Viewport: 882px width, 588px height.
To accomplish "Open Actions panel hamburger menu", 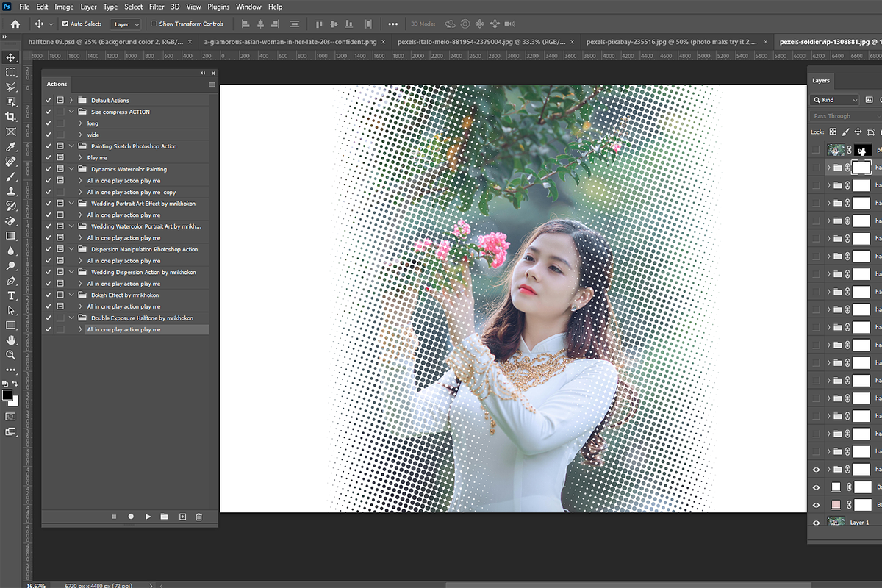I will 212,85.
